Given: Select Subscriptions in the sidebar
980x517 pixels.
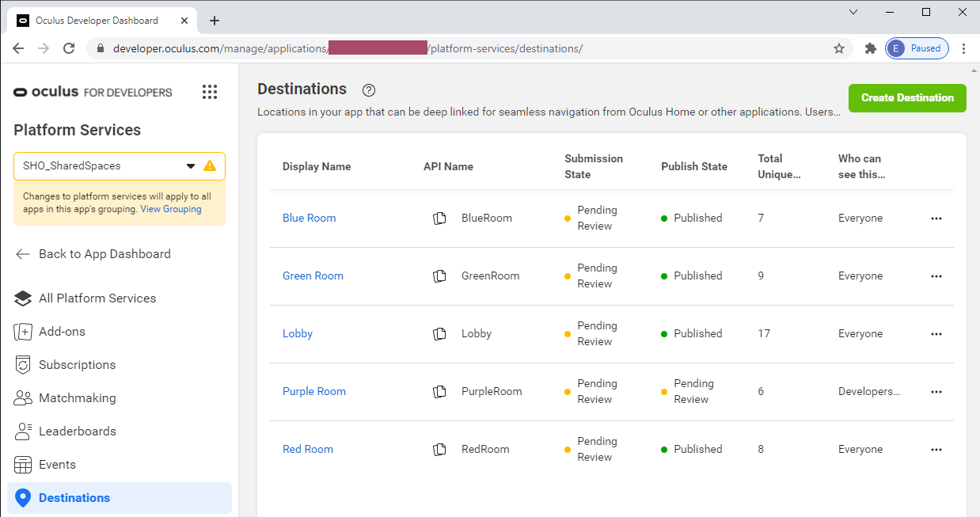Looking at the screenshot, I should [x=77, y=365].
